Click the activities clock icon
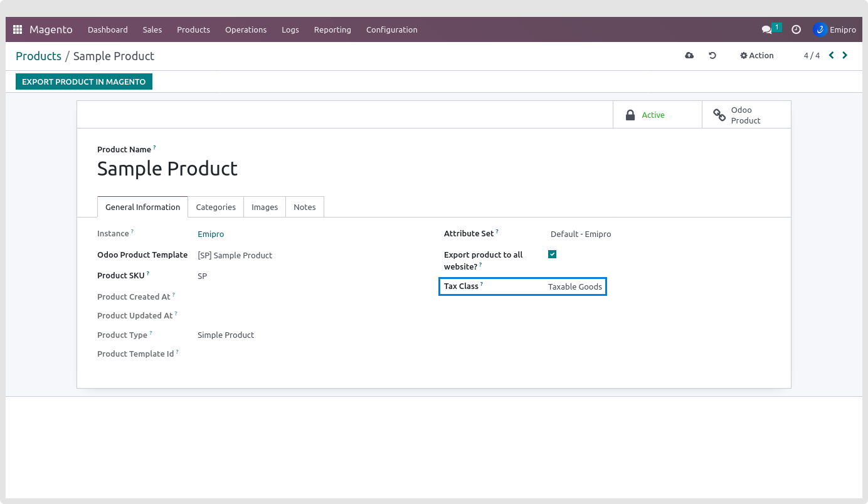The height and width of the screenshot is (504, 868). point(796,29)
